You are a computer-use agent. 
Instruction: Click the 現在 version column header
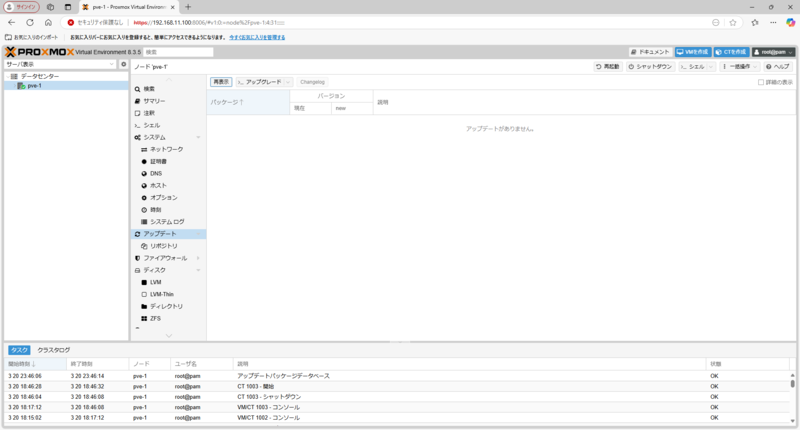coord(310,108)
